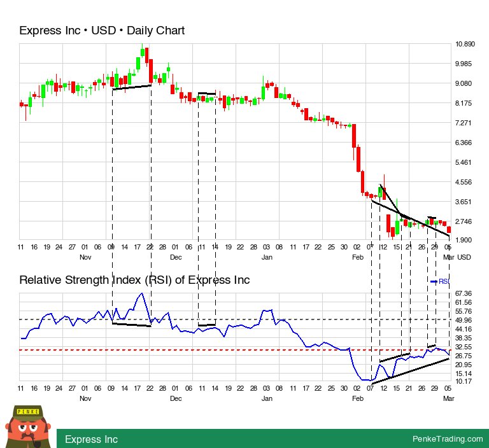This screenshot has width=489, height=448.
Task: Click the 9.080 price axis label
Action: (464, 83)
